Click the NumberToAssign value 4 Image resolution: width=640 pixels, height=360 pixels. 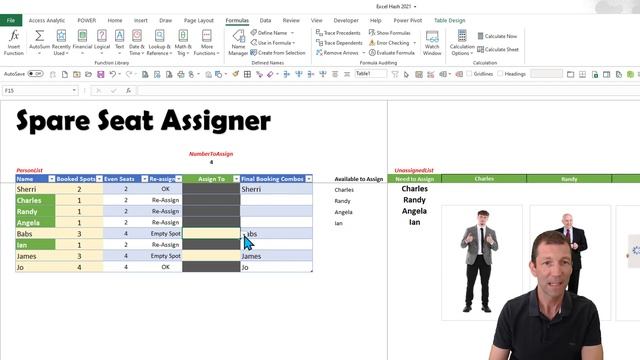pos(211,162)
